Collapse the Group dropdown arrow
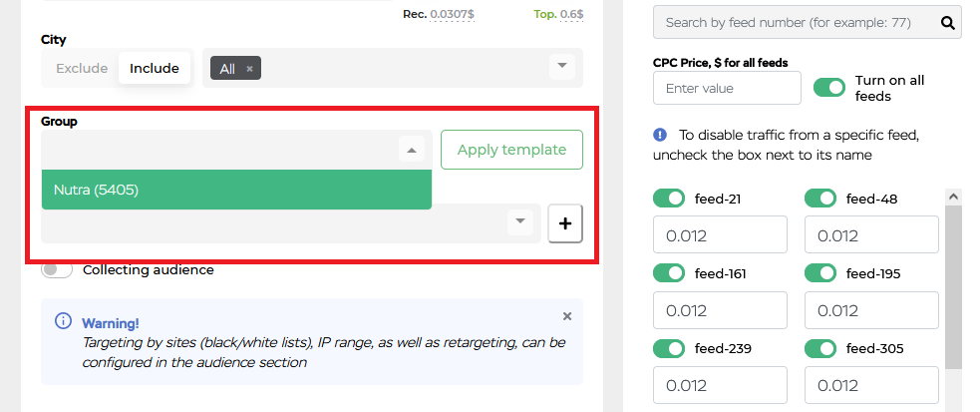Viewport: 980px width, 412px height. (412, 150)
